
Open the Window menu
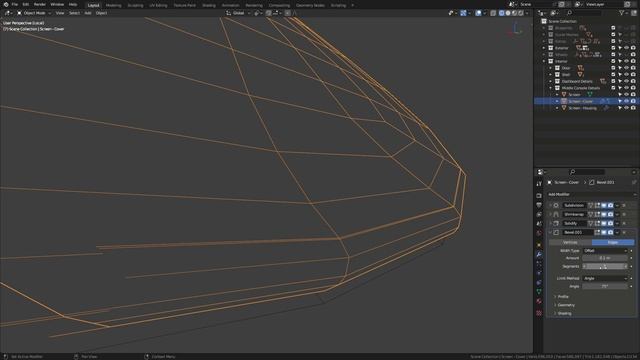[x=57, y=4]
